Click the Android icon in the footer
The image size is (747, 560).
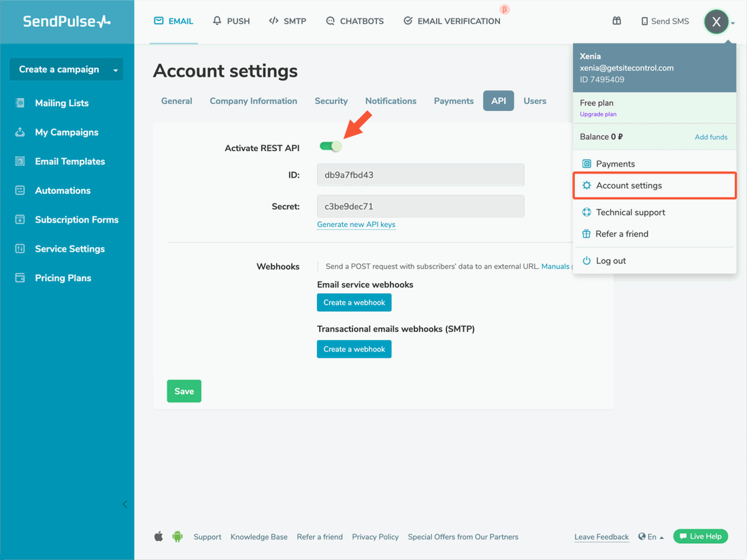pos(177,536)
